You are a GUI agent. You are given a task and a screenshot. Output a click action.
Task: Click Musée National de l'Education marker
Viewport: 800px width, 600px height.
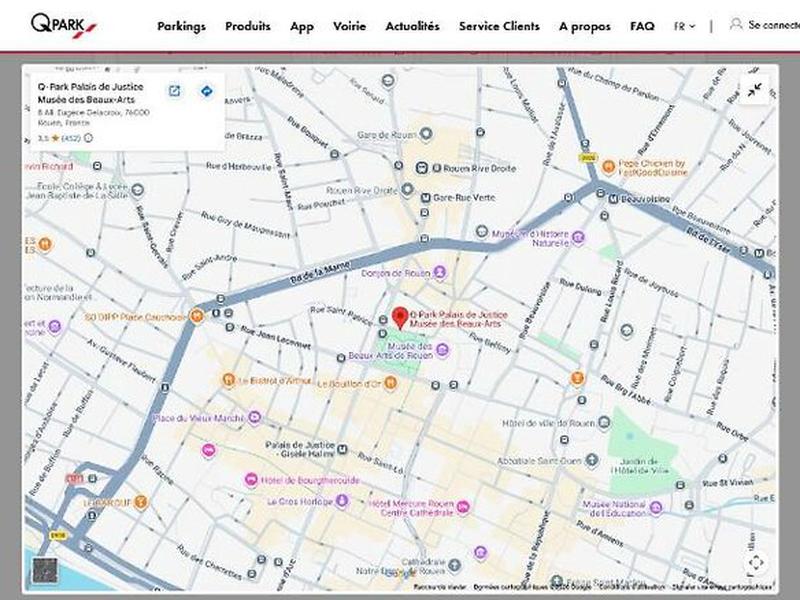click(x=656, y=508)
